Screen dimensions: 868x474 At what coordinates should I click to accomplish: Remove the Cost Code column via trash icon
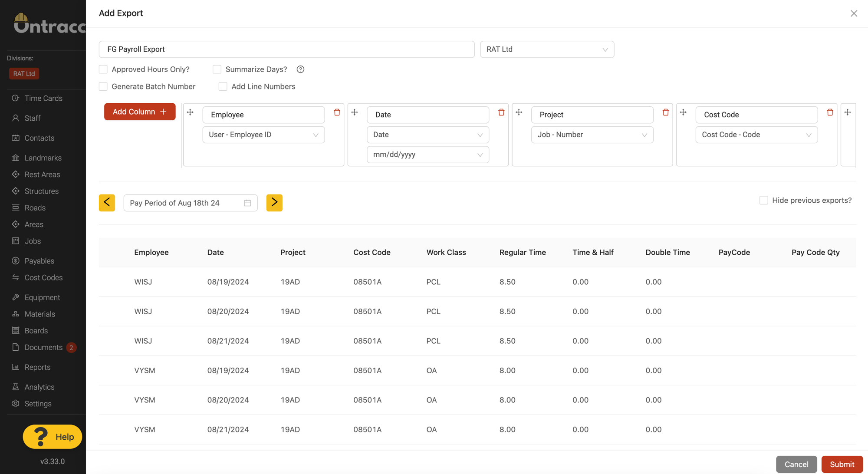tap(830, 112)
